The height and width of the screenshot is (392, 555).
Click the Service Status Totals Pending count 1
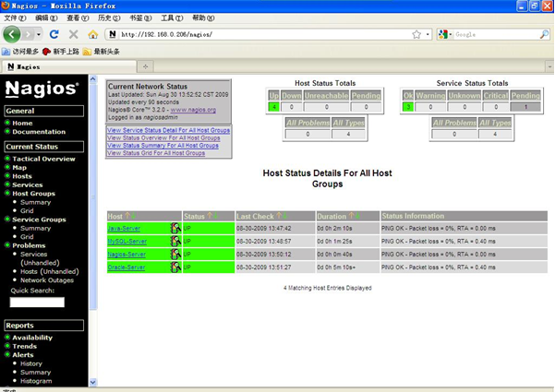[525, 107]
